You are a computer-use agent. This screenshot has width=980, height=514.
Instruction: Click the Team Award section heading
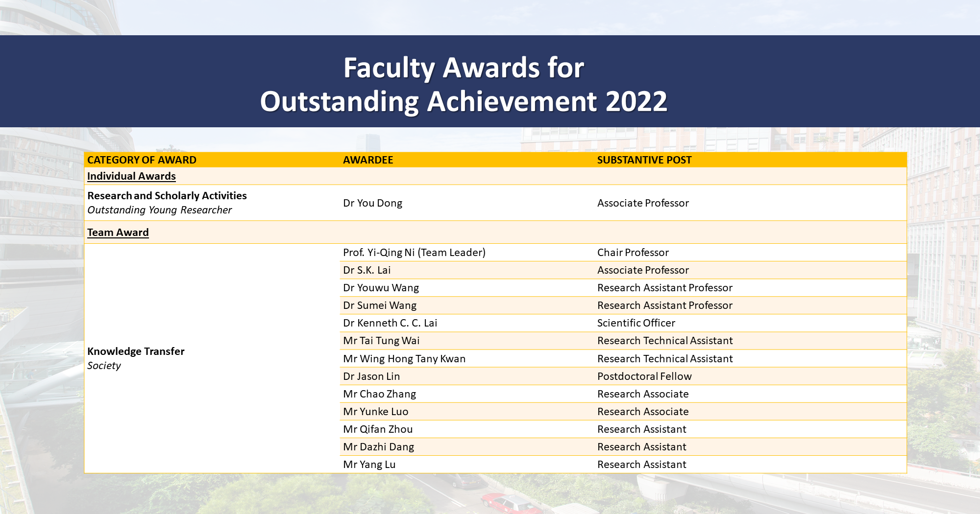(x=118, y=233)
